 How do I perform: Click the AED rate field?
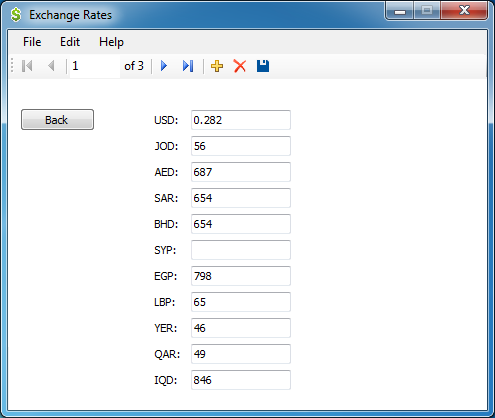pyautogui.click(x=241, y=172)
